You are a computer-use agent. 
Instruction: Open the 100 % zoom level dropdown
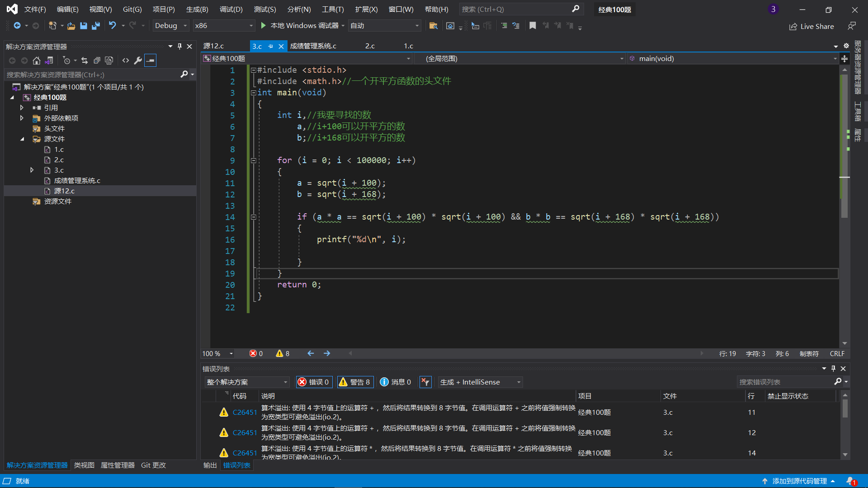(x=218, y=353)
